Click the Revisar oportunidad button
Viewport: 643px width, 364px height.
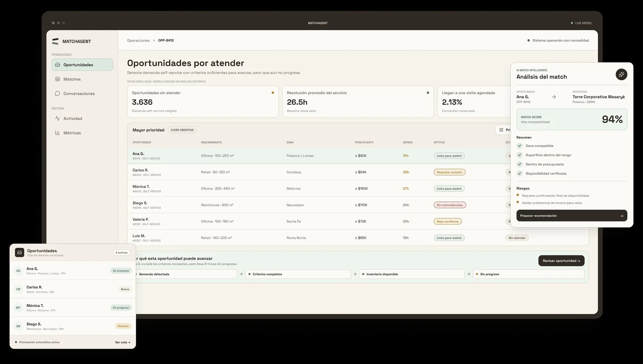pyautogui.click(x=561, y=261)
